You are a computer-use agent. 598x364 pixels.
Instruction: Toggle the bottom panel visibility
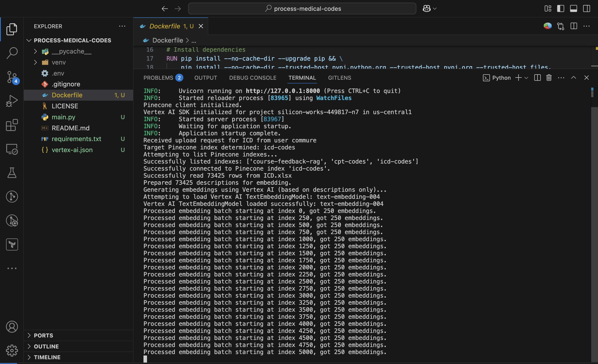(x=573, y=9)
